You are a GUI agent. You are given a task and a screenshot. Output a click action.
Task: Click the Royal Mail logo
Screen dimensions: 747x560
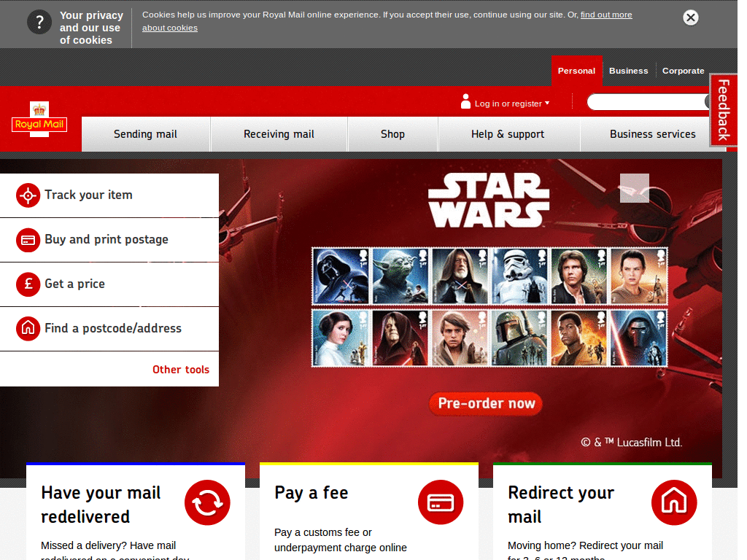(x=39, y=120)
